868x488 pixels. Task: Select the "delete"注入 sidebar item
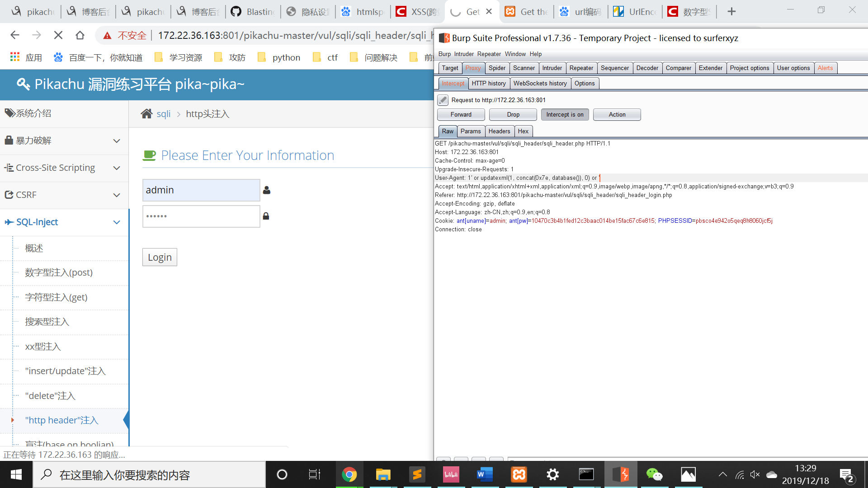coord(50,396)
